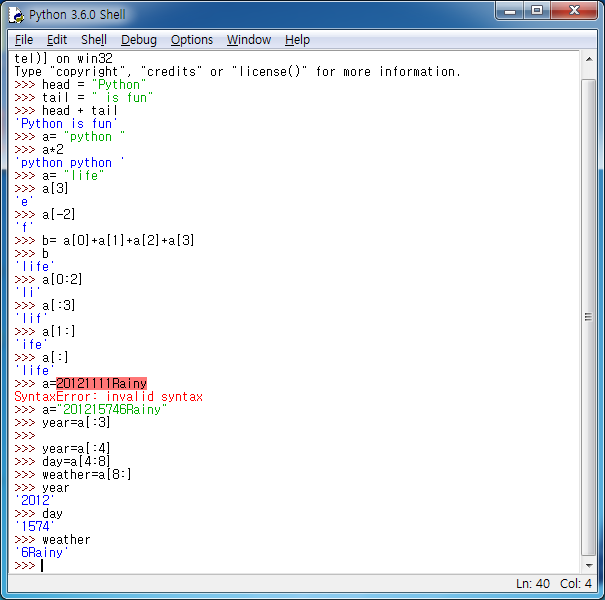Click the 'Col: 4' status bar entry

576,584
